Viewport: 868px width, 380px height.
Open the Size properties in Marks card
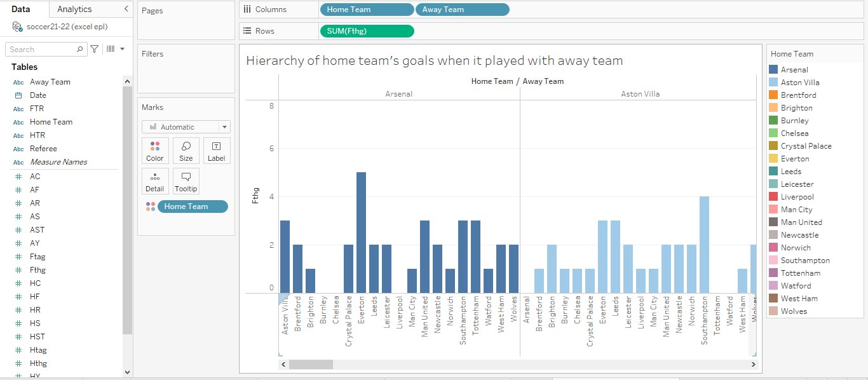(186, 151)
